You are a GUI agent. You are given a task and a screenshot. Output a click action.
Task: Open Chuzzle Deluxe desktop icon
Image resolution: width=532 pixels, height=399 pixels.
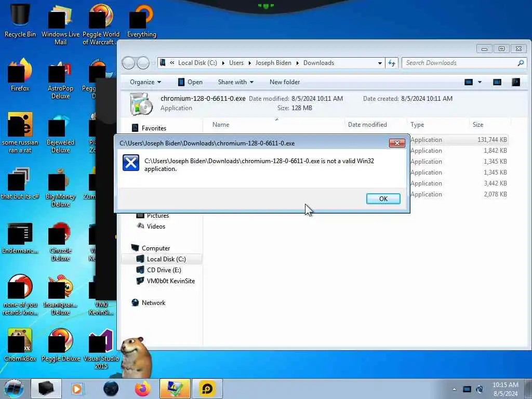(60, 242)
